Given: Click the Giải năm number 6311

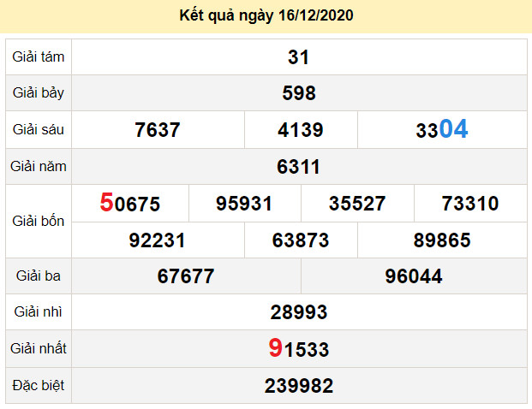Looking at the screenshot, I should pos(299,167).
